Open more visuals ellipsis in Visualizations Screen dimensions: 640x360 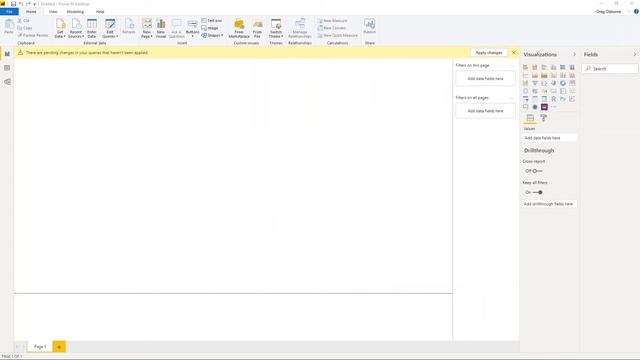click(x=553, y=107)
